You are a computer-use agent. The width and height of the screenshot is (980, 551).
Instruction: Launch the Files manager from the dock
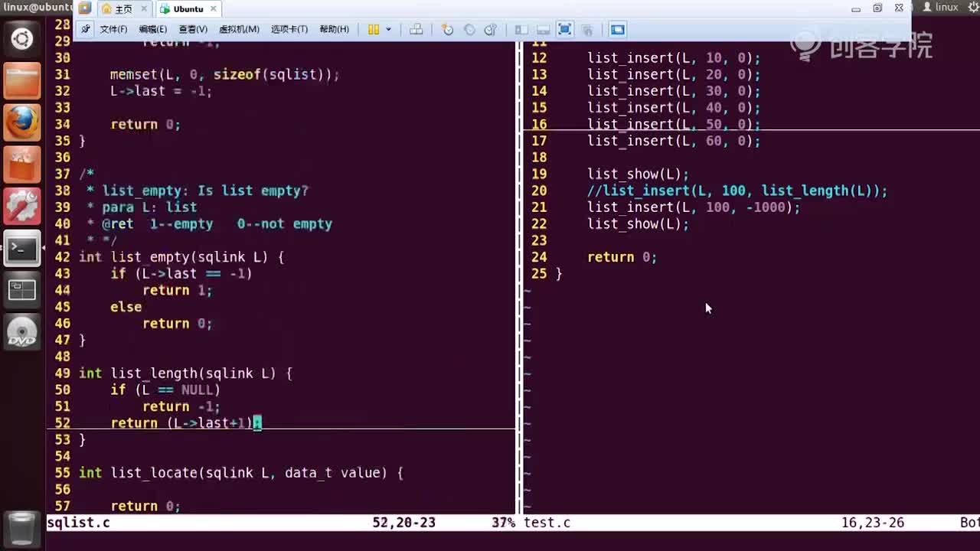(22, 82)
